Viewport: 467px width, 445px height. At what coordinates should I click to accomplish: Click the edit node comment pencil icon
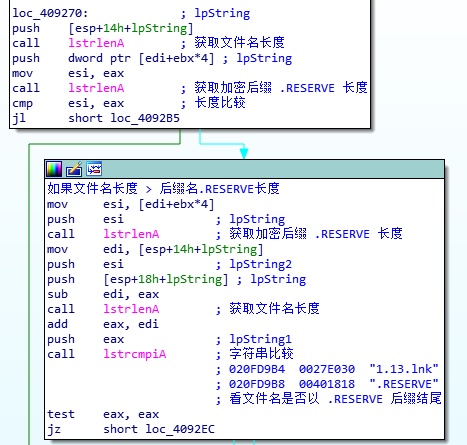click(x=74, y=169)
